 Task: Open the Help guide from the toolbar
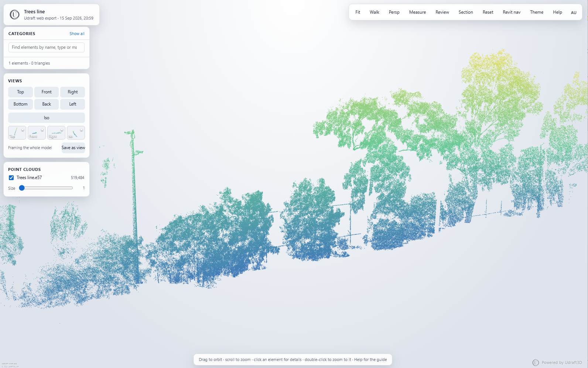click(557, 12)
